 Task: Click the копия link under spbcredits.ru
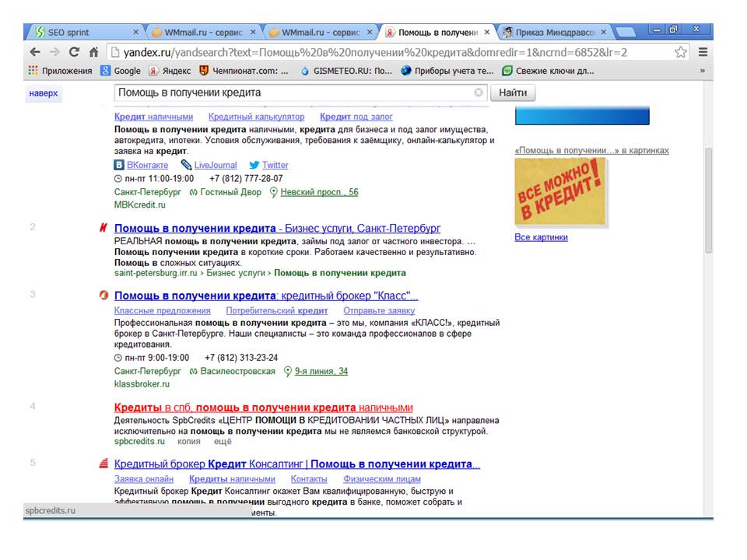pyautogui.click(x=188, y=442)
